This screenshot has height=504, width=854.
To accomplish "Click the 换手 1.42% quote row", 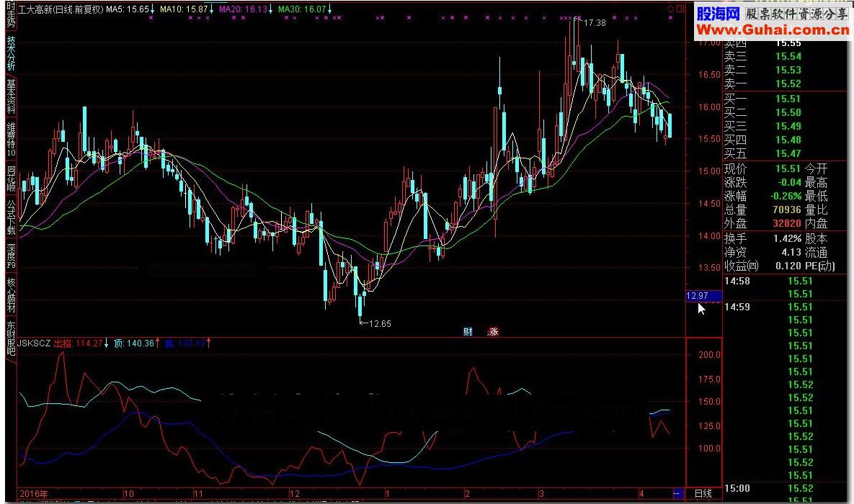I will [762, 238].
